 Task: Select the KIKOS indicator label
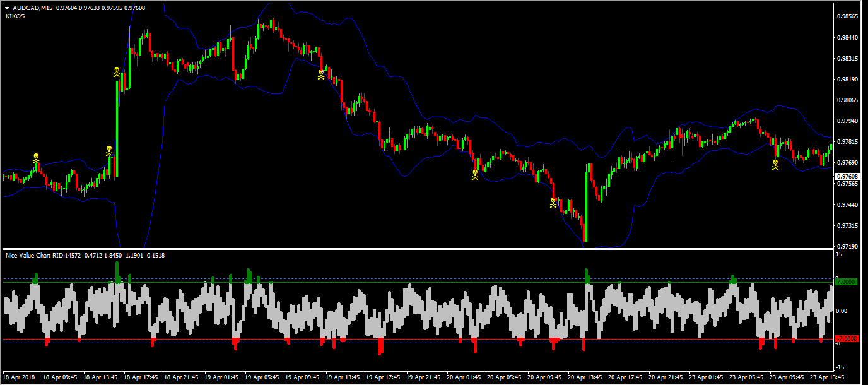click(x=15, y=16)
